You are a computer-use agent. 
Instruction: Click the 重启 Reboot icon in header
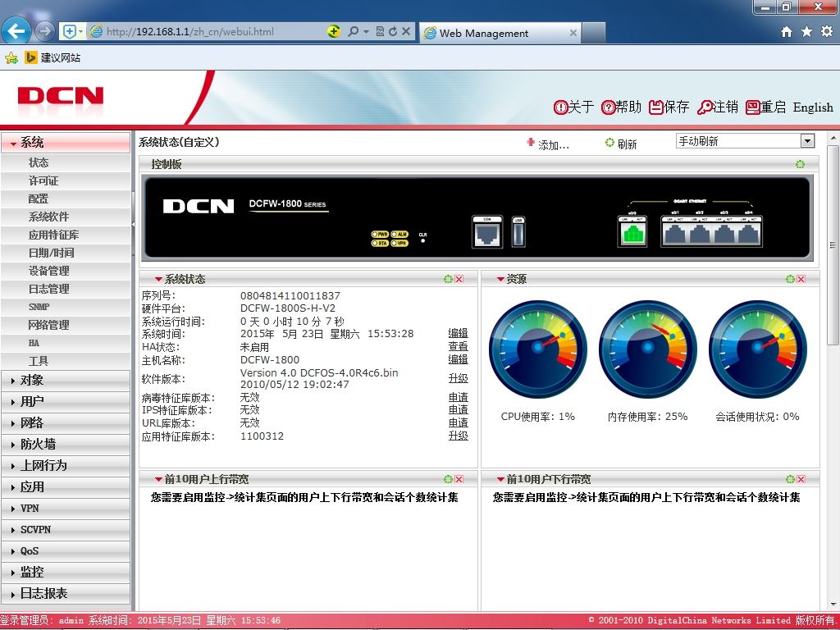coord(753,107)
